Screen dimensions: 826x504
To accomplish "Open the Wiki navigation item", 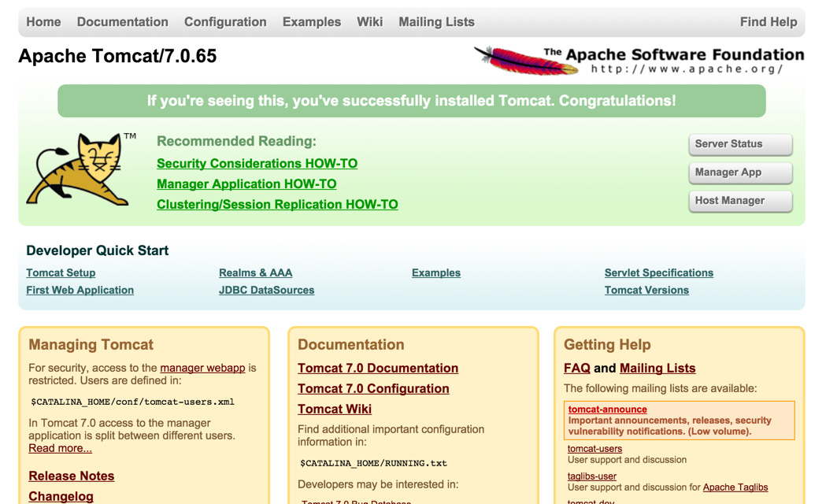I will pyautogui.click(x=370, y=22).
